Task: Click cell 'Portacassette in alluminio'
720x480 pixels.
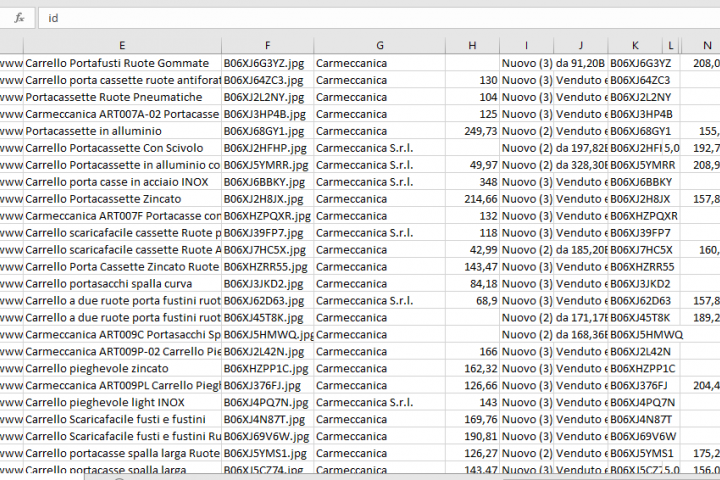Action: [x=122, y=131]
